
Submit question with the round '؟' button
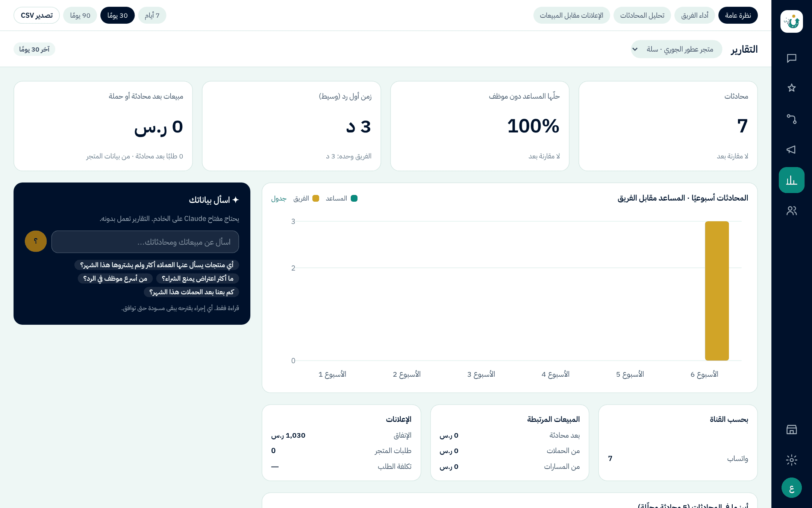[36, 241]
